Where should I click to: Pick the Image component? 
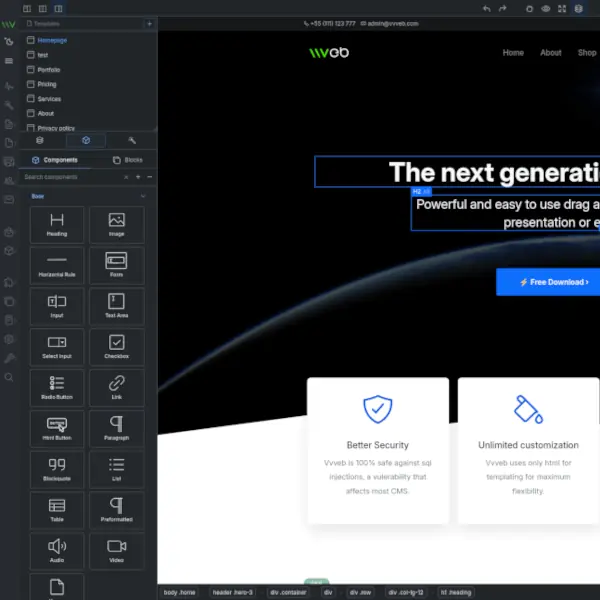tap(117, 225)
